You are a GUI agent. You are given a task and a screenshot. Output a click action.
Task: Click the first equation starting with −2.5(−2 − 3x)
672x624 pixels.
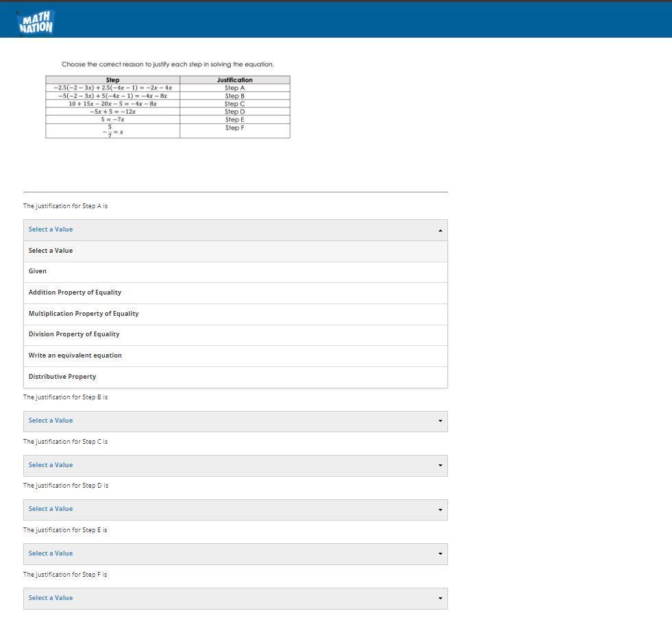point(113,88)
